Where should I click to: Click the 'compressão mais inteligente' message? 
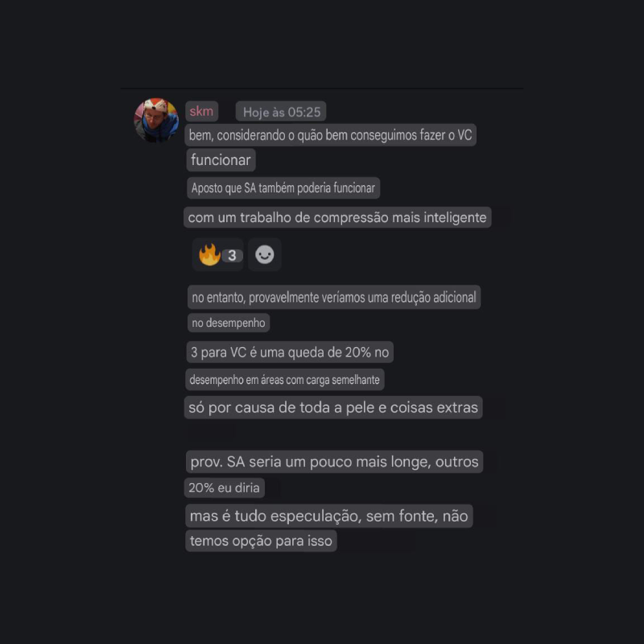(x=337, y=217)
